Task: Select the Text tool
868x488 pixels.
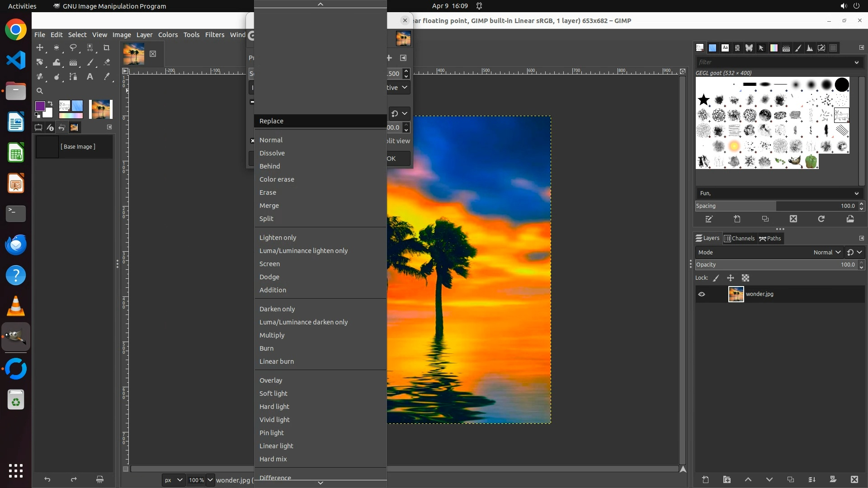Action: point(90,77)
